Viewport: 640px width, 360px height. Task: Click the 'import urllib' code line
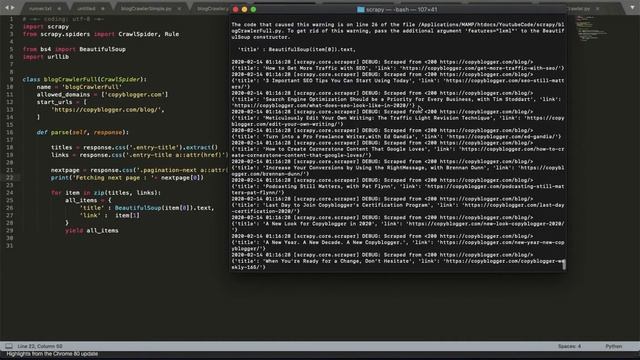point(46,57)
